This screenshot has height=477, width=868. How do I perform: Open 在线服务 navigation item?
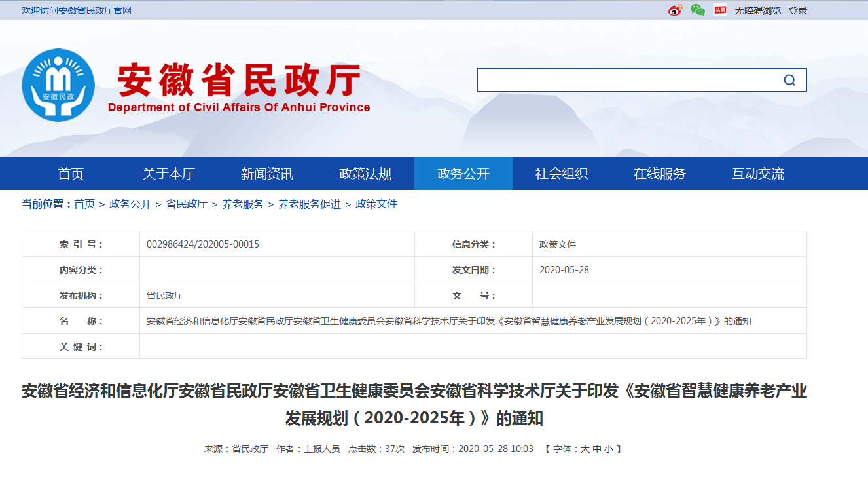tap(660, 174)
